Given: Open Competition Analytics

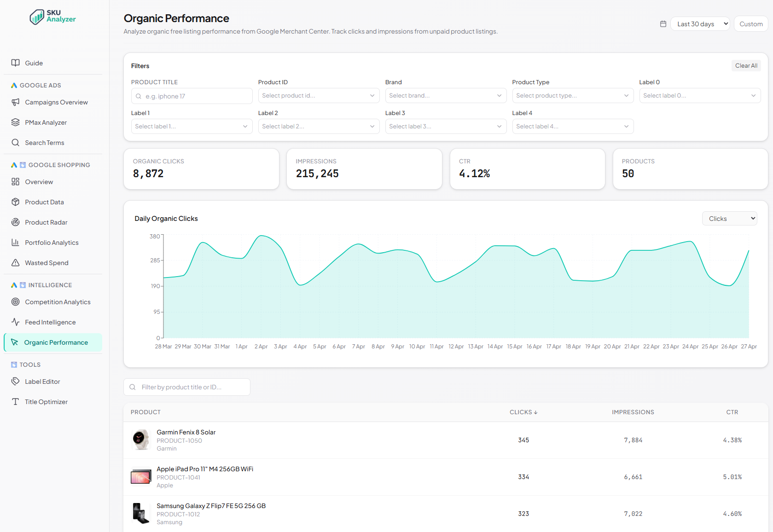Looking at the screenshot, I should [58, 301].
